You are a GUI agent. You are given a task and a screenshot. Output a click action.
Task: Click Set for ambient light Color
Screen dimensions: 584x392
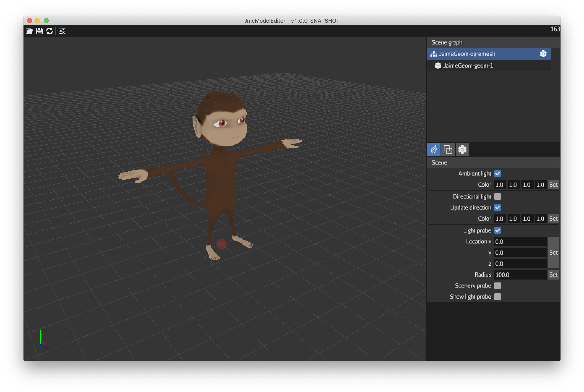pos(553,185)
